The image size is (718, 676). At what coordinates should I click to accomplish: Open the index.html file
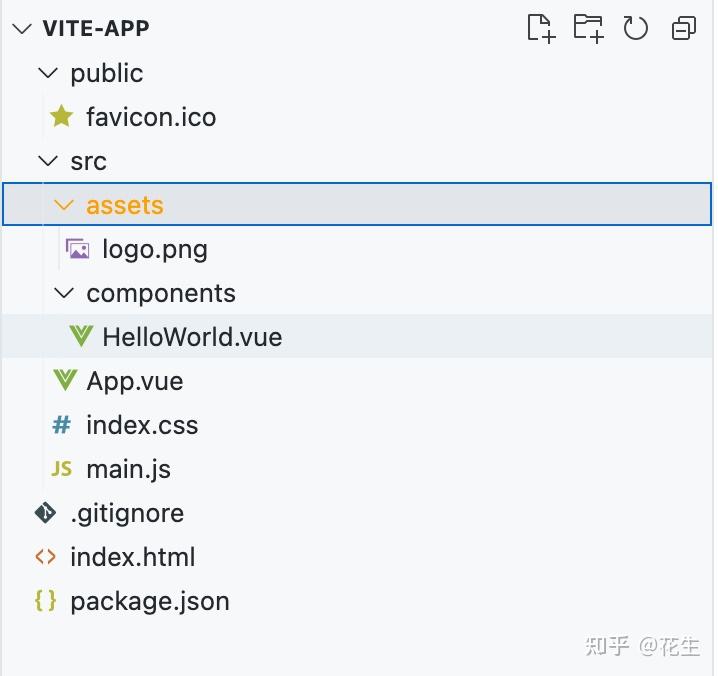point(132,557)
